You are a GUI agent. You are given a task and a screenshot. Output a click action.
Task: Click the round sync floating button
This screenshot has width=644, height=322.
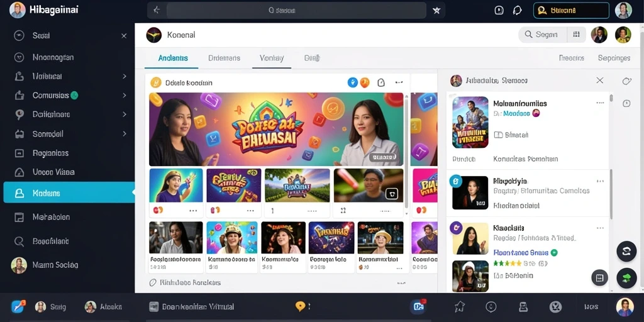[x=626, y=251]
